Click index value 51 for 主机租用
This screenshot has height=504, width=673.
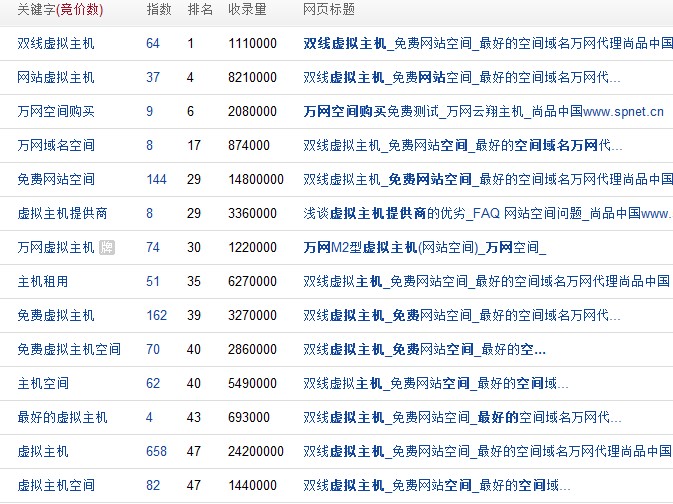pyautogui.click(x=153, y=281)
